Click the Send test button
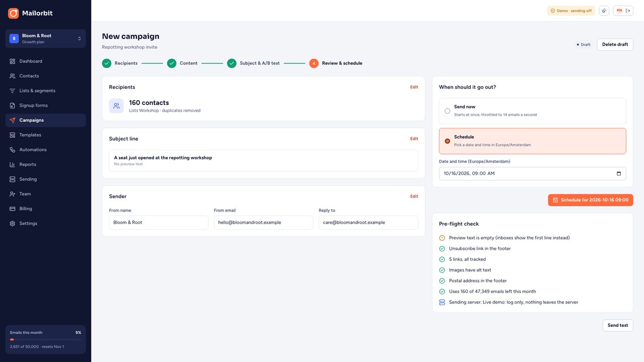 click(x=618, y=325)
